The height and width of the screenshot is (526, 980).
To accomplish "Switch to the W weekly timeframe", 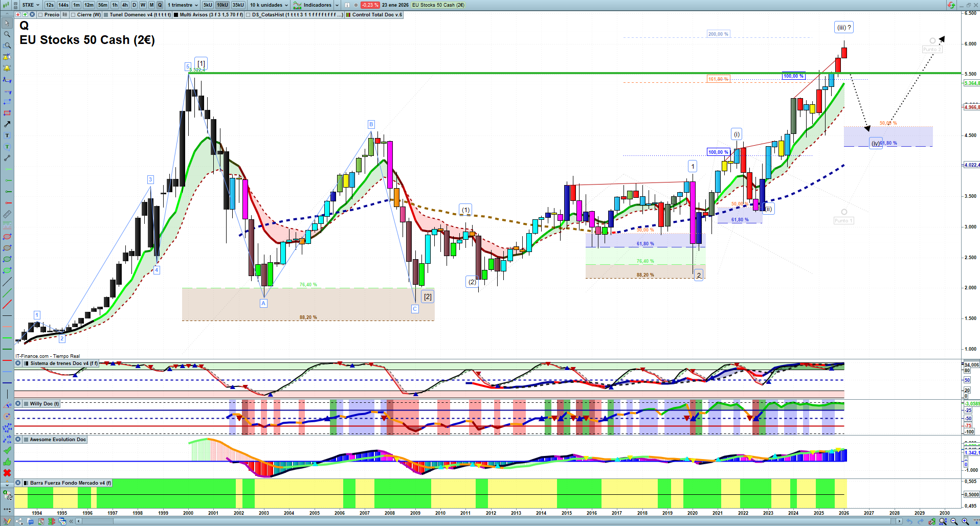I will [x=143, y=5].
